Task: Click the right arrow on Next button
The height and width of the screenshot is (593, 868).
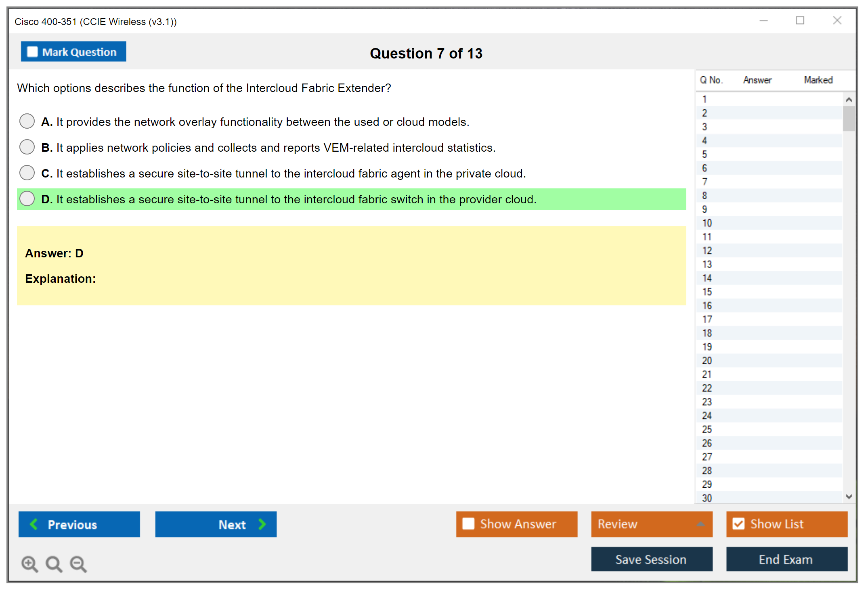Action: (262, 524)
